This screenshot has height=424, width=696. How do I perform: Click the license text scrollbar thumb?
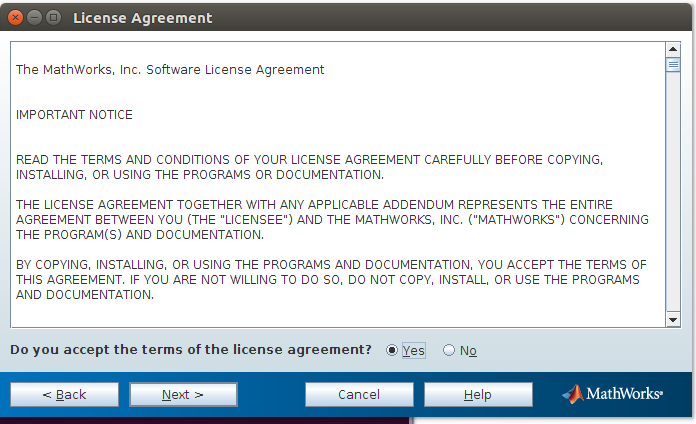673,65
